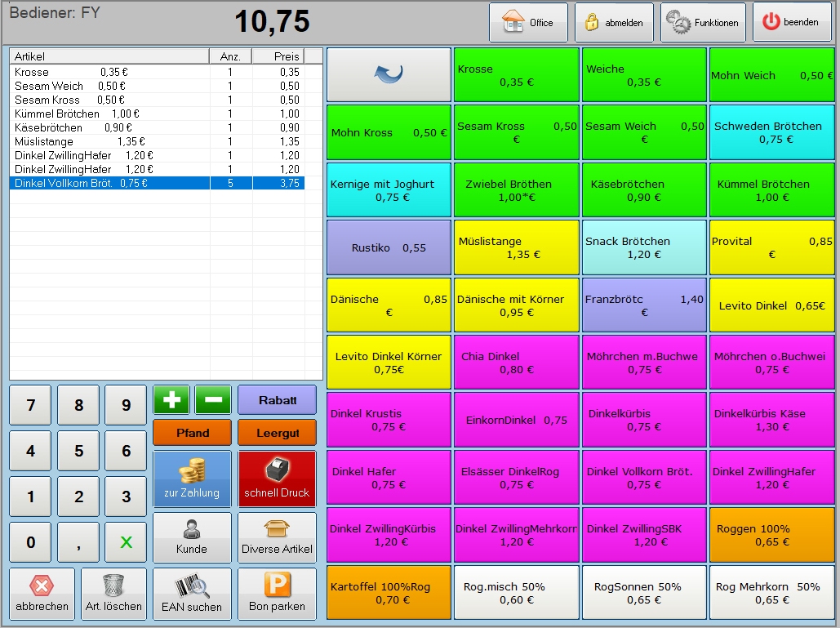Click the orange Leergut button
This screenshot has width=840, height=628.
pyautogui.click(x=277, y=433)
